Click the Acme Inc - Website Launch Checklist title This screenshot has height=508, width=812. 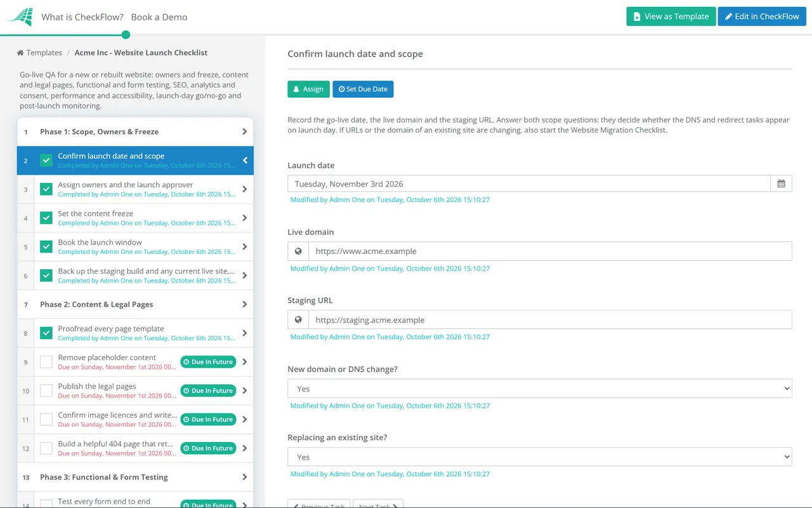[x=141, y=53]
